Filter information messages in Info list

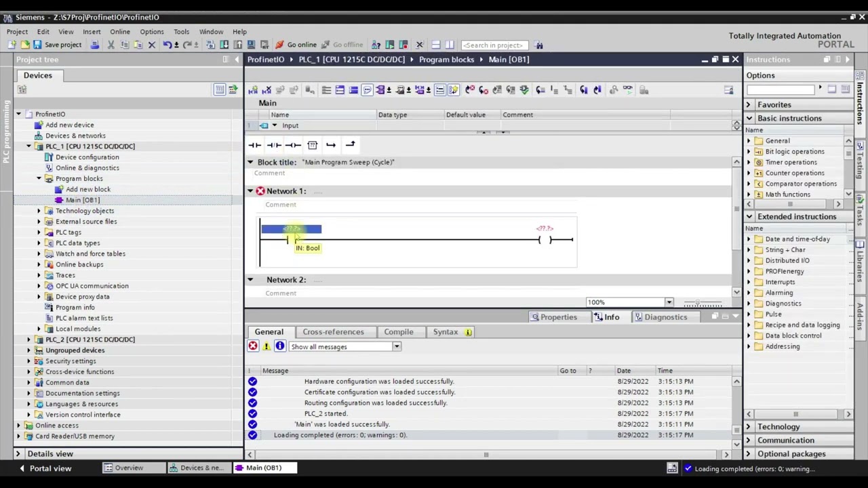[280, 346]
